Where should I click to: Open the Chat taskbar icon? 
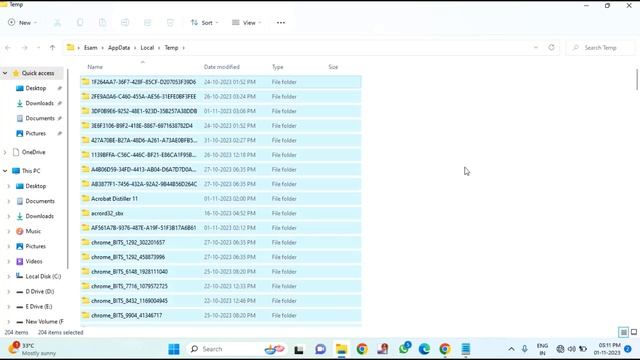(x=320, y=349)
